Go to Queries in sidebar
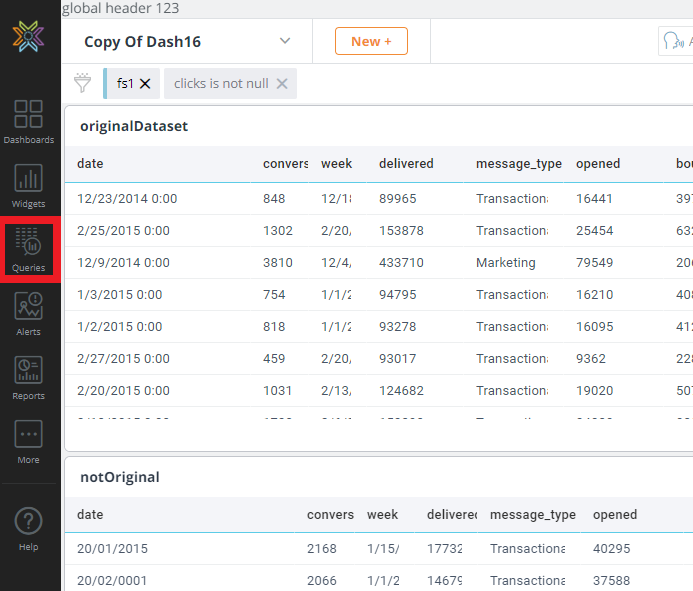 [x=29, y=249]
